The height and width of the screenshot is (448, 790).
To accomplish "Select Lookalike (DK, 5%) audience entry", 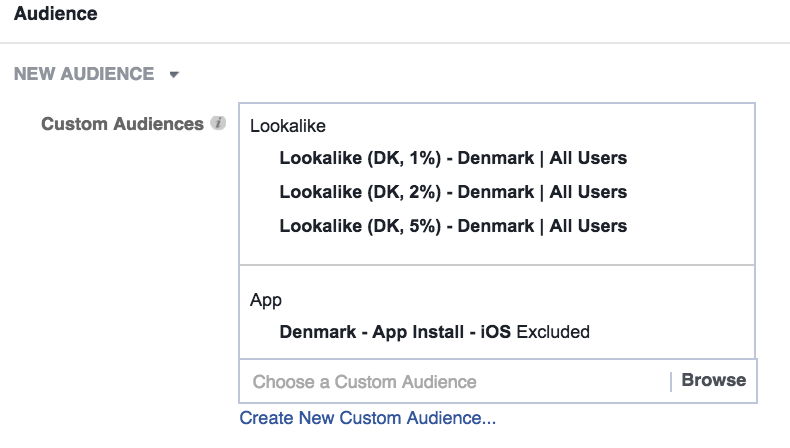I will pyautogui.click(x=453, y=226).
